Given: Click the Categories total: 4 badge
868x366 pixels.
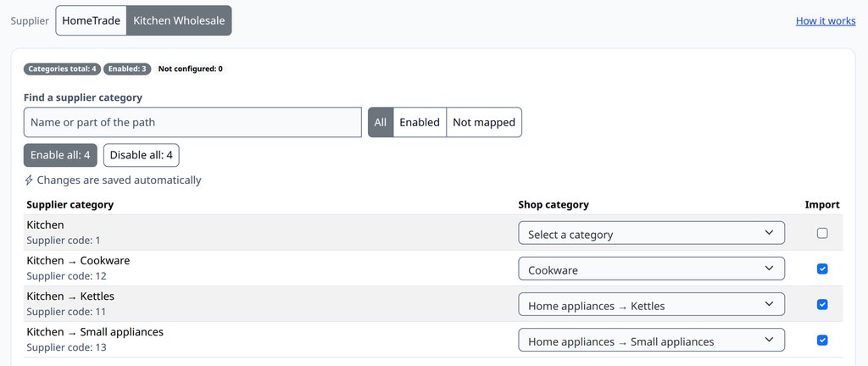Looking at the screenshot, I should coord(62,69).
